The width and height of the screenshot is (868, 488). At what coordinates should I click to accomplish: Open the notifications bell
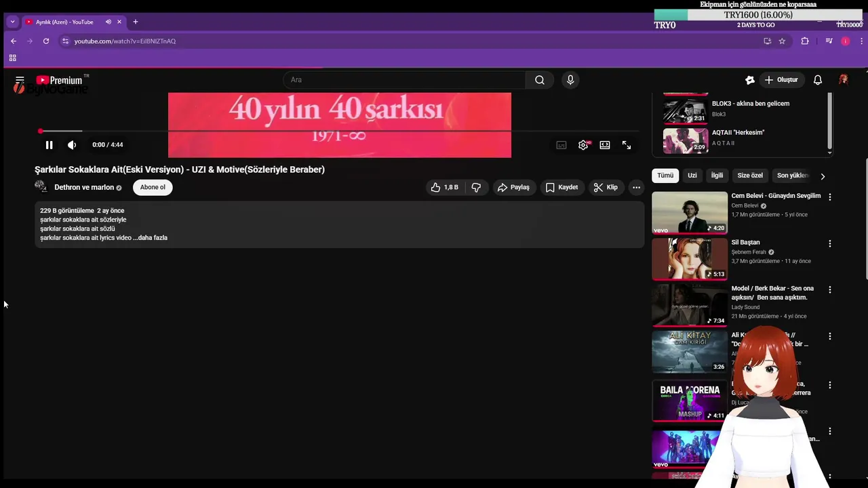(818, 80)
